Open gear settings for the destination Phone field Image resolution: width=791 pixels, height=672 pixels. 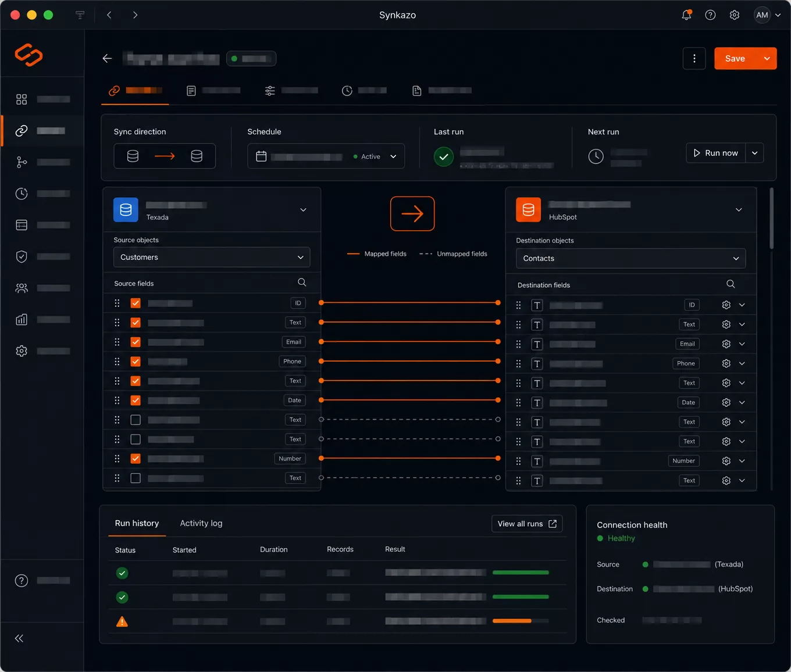pos(726,363)
